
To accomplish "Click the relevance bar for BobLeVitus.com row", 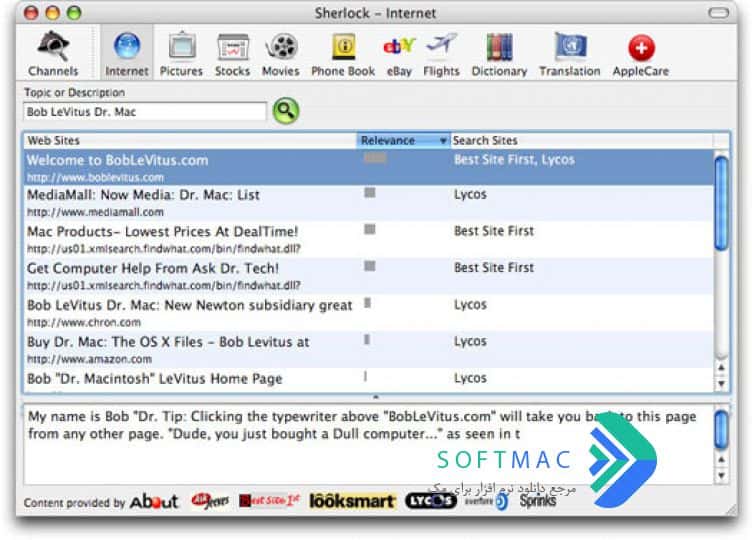I will (x=375, y=158).
